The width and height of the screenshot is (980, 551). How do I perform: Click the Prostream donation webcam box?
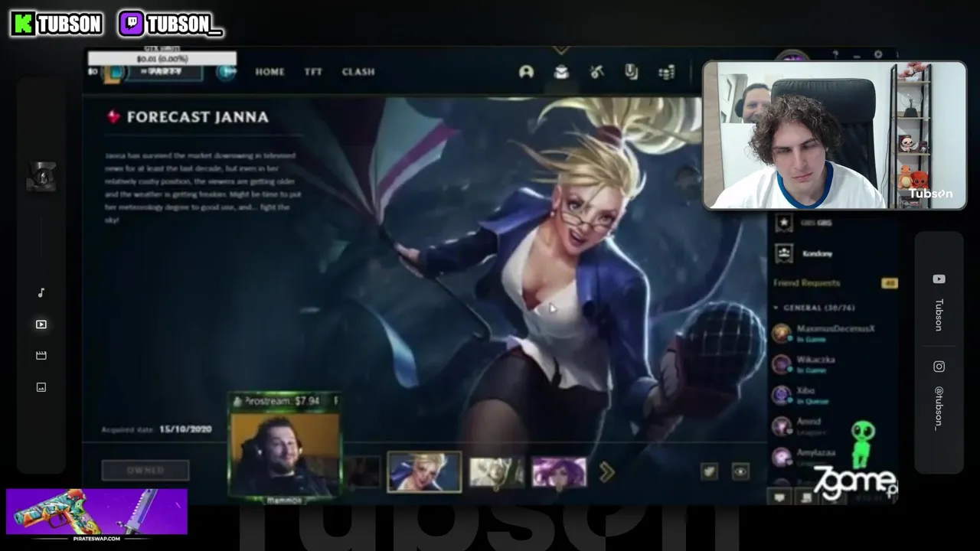(284, 448)
